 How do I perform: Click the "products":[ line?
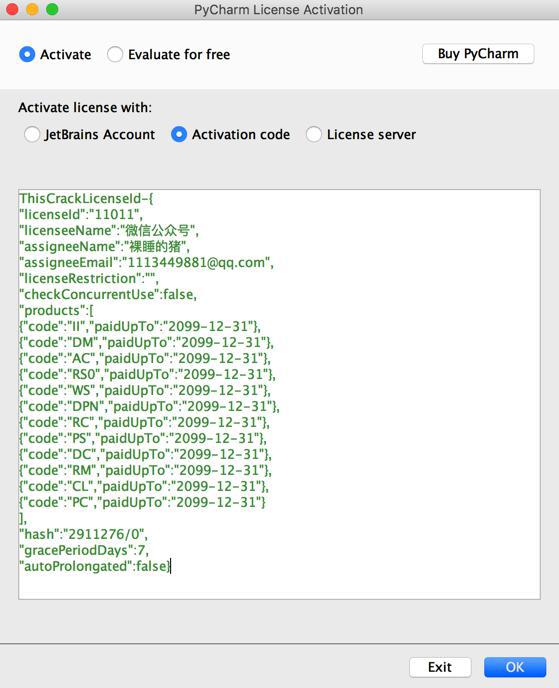[x=56, y=311]
